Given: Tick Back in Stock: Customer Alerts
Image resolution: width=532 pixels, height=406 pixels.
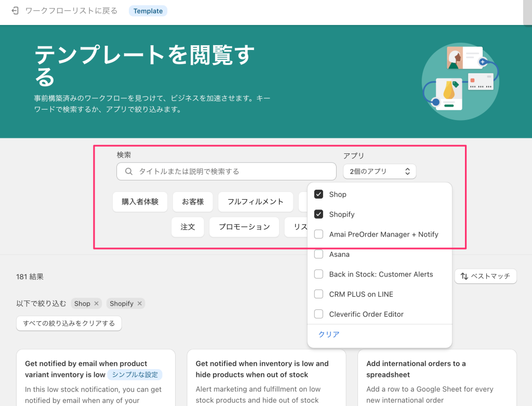Looking at the screenshot, I should (x=319, y=274).
